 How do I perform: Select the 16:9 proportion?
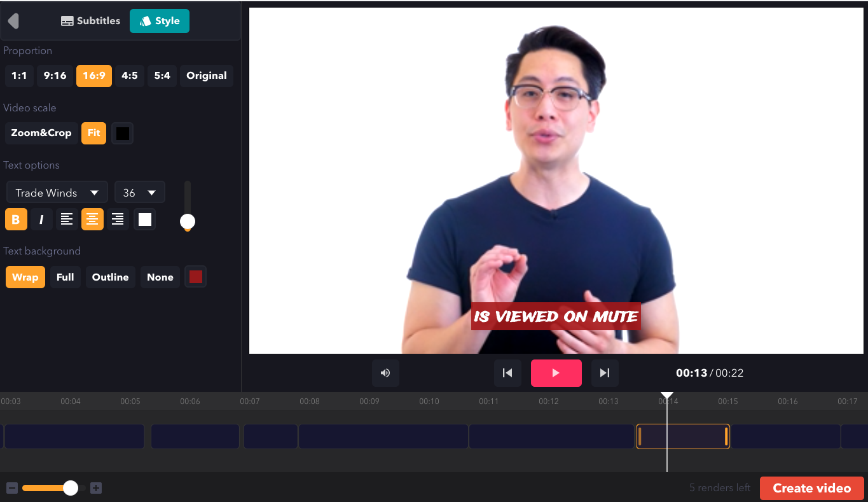point(94,76)
